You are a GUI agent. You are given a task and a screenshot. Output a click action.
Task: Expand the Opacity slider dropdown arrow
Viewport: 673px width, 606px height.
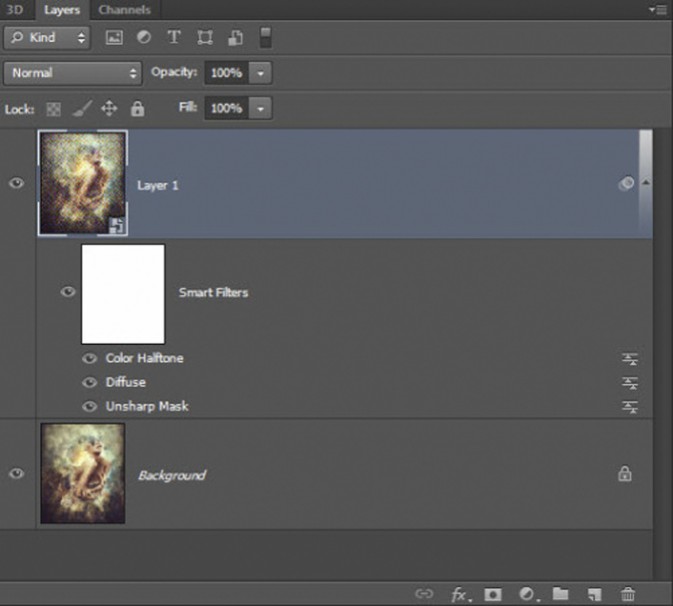[x=261, y=73]
